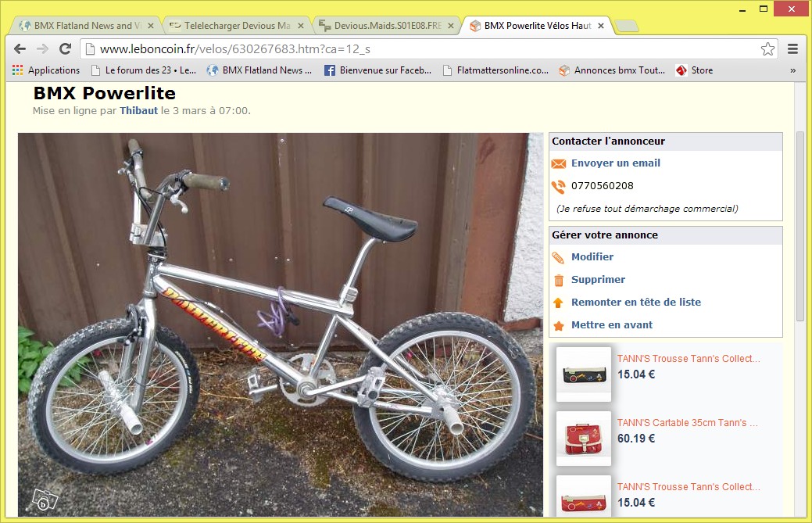812x523 pixels.
Task: Open the Chrome hamburger menu
Action: tap(792, 49)
